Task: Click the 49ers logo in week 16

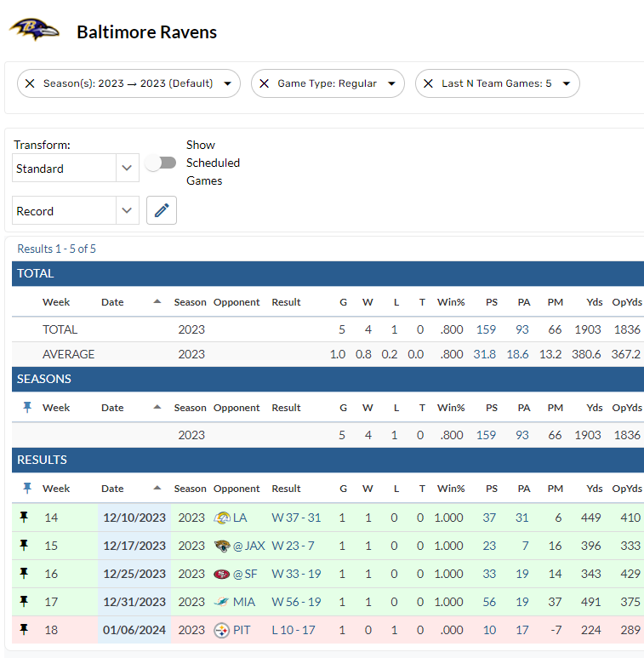Action: [x=222, y=574]
